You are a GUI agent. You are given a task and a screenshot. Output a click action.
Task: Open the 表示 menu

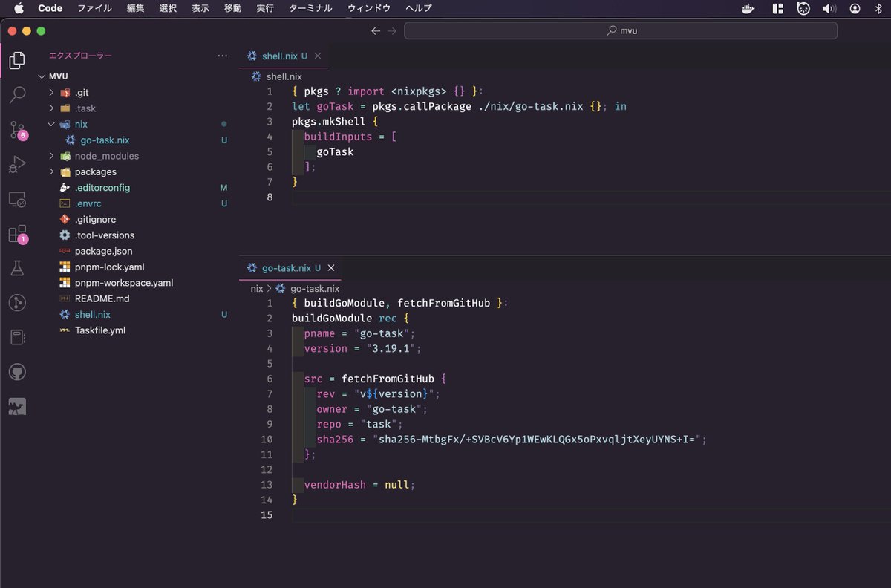(x=200, y=8)
